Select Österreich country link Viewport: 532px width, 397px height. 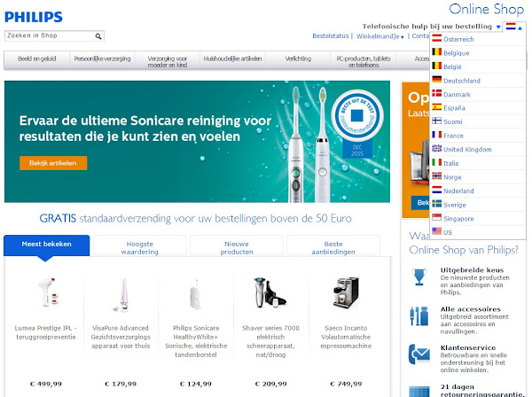point(458,39)
